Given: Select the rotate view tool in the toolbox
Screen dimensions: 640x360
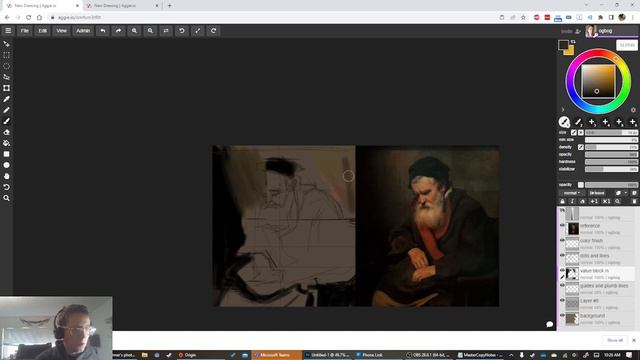Looking at the screenshot, I should point(7,187).
